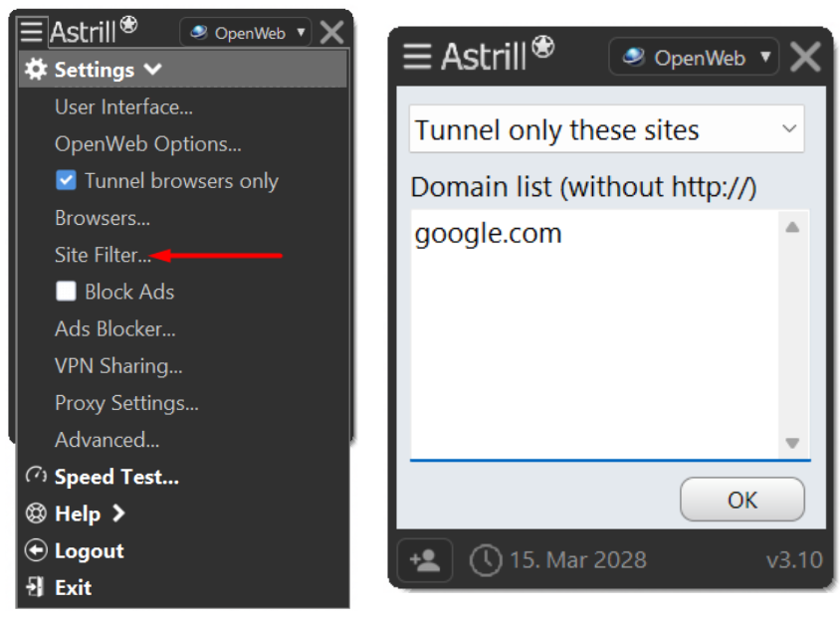The image size is (840, 619).
Task: Open VPN Sharing menu item
Action: (x=118, y=366)
